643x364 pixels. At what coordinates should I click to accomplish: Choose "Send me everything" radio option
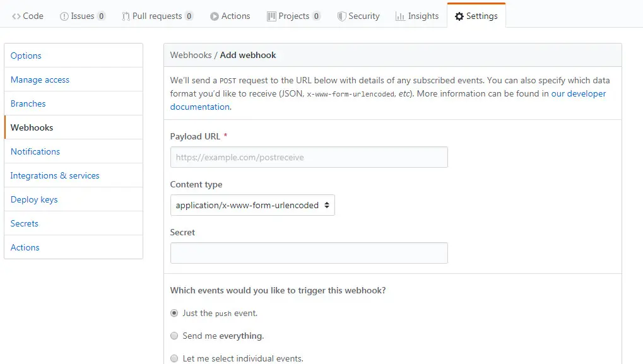point(174,336)
